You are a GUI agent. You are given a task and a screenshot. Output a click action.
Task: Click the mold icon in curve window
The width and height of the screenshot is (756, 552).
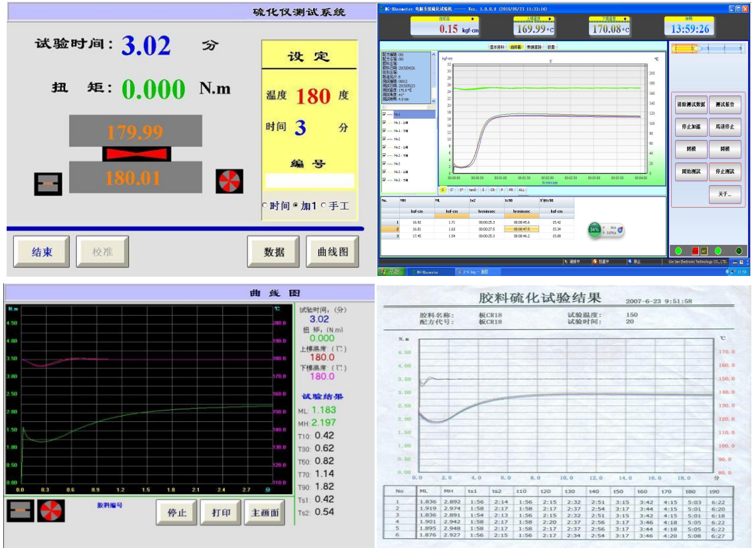(x=21, y=512)
